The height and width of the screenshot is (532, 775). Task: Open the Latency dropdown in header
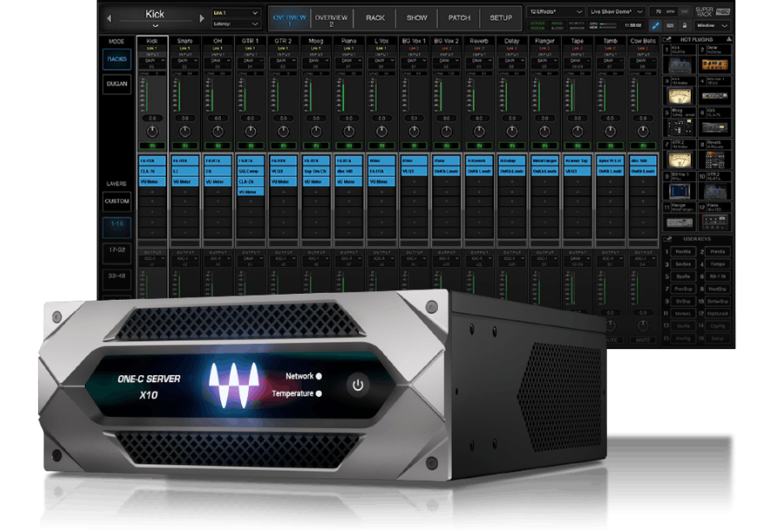(x=236, y=23)
